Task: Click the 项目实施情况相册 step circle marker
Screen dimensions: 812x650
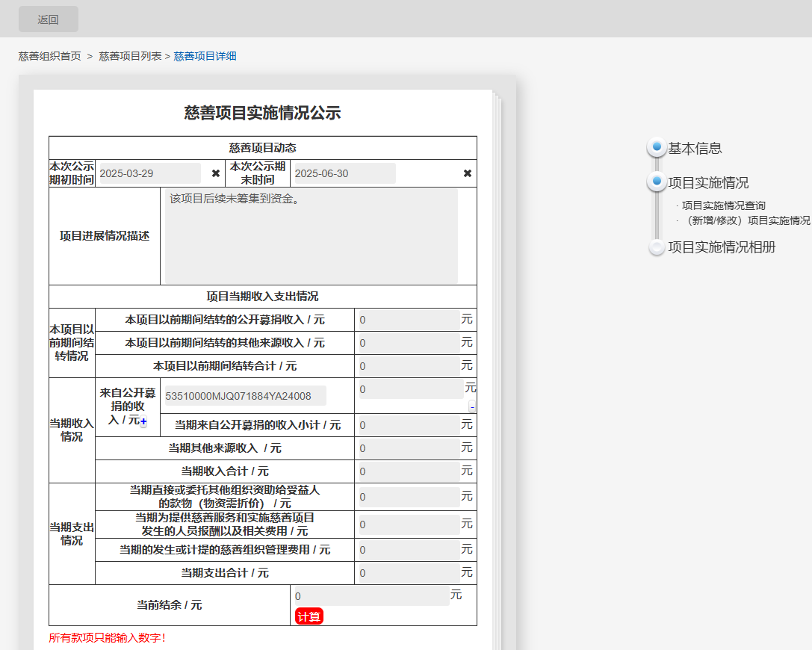Action: (657, 247)
